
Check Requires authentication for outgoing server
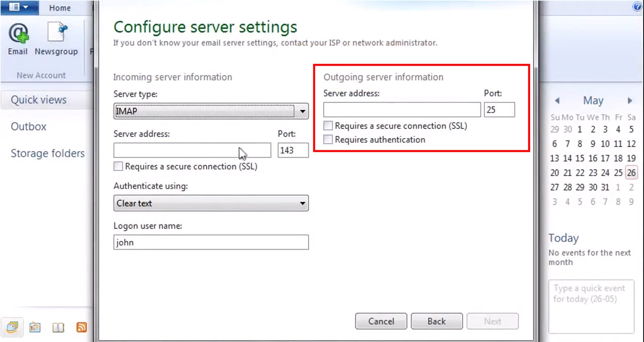click(328, 139)
